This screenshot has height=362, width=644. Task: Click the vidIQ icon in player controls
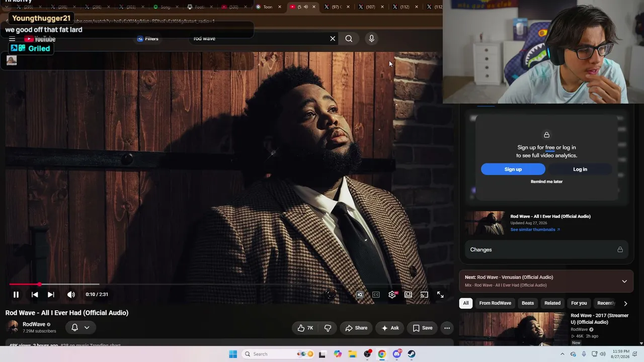tap(360, 295)
